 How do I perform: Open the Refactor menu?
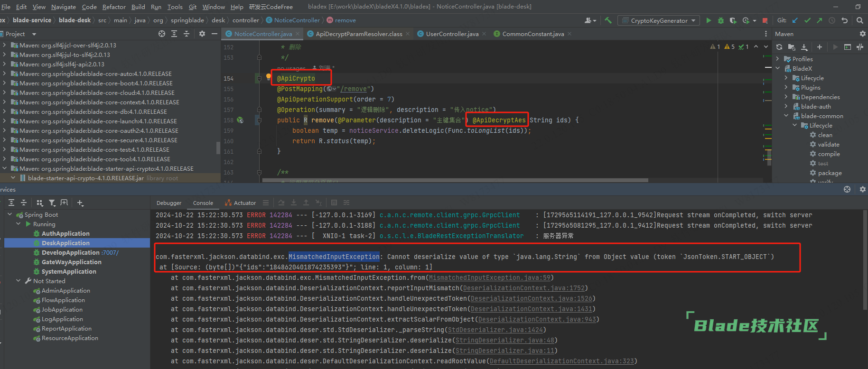114,7
